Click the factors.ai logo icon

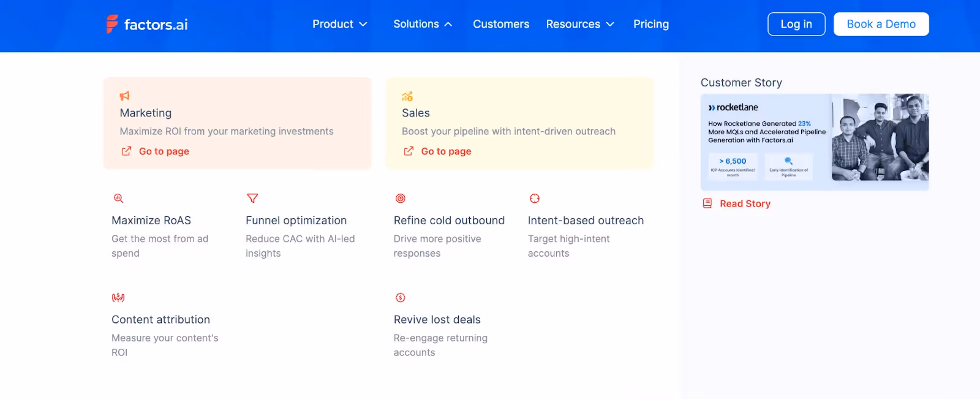point(112,24)
